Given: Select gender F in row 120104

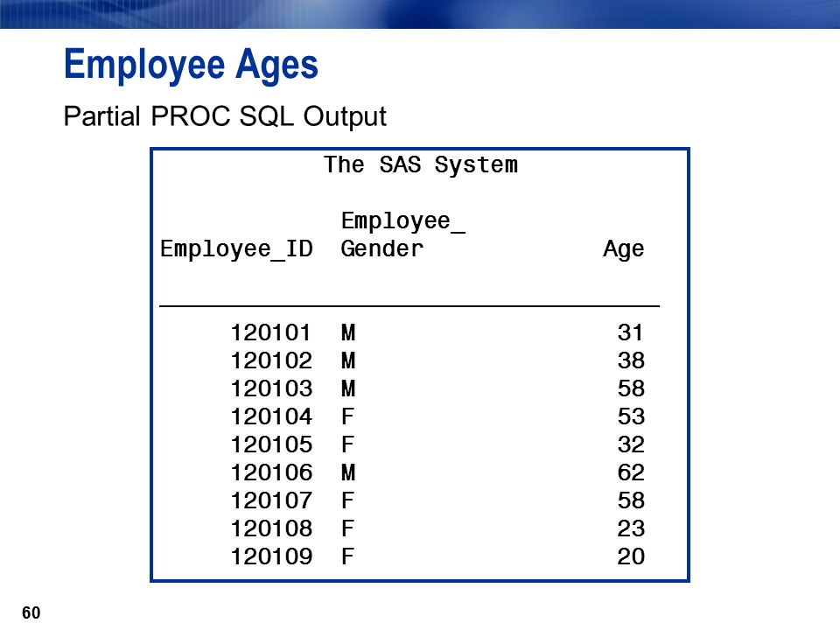Looking at the screenshot, I should (x=347, y=416).
